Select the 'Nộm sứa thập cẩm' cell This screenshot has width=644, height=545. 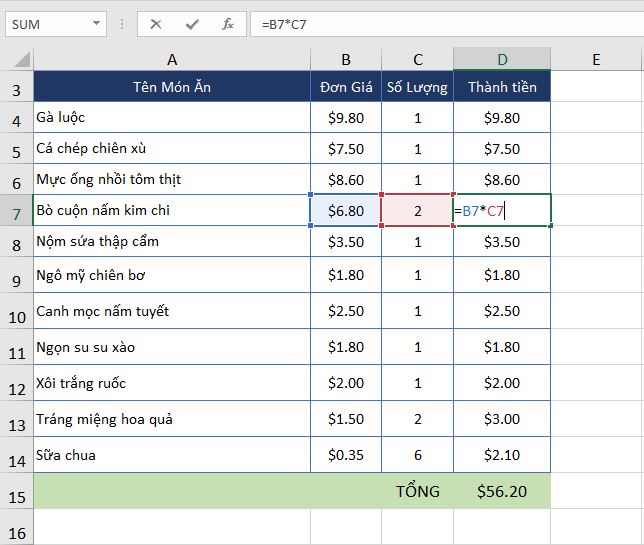pos(172,241)
